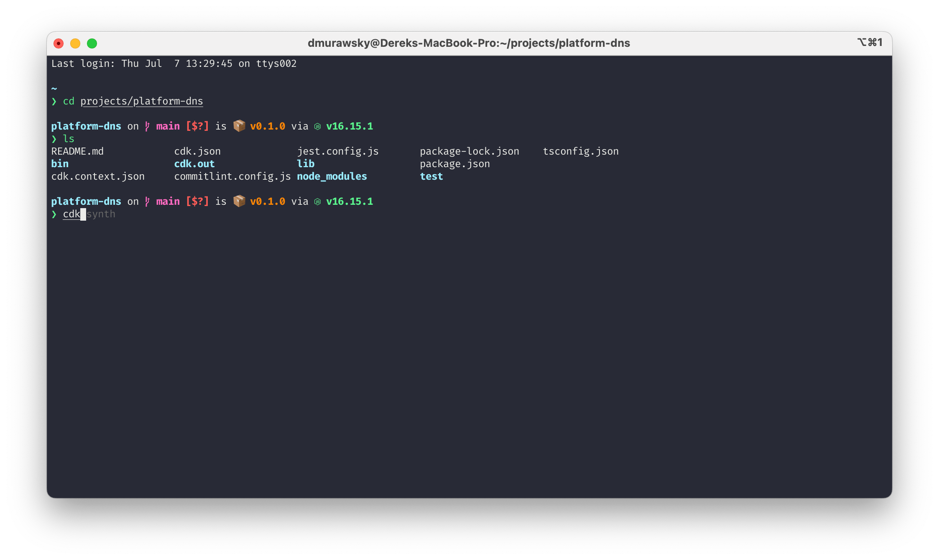Click the underlined projects/platform-dns link

(x=142, y=101)
